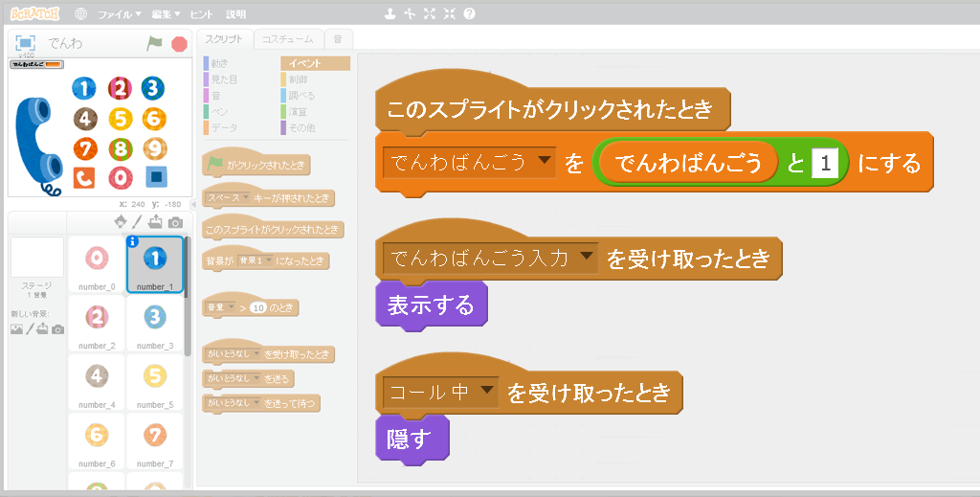
Task: Select the shrink sprite tool
Action: pos(450,13)
